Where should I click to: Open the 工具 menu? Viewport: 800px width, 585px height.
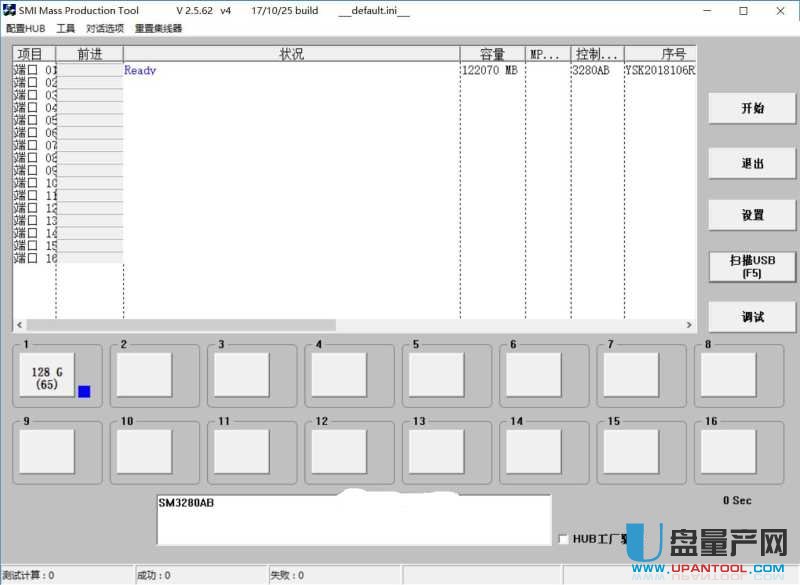66,29
